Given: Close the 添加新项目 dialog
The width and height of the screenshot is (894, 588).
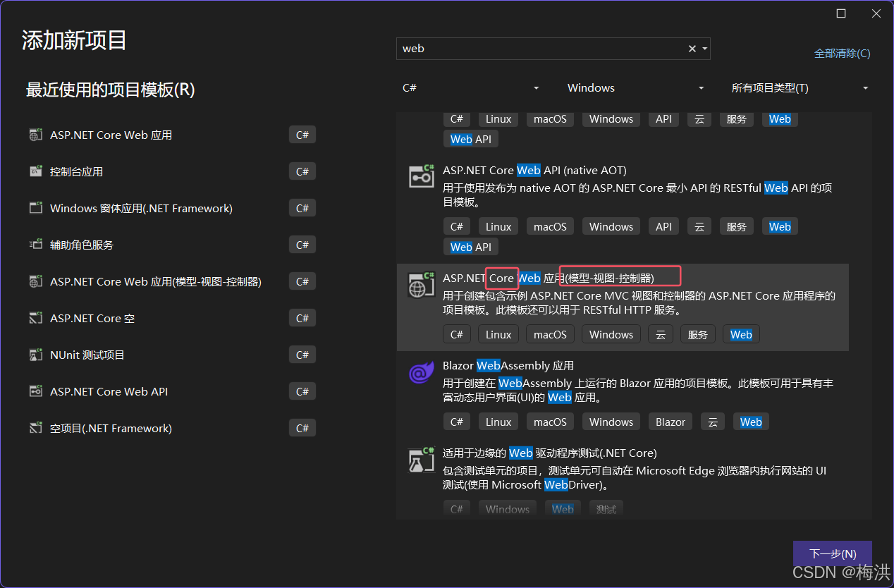Looking at the screenshot, I should click(876, 13).
